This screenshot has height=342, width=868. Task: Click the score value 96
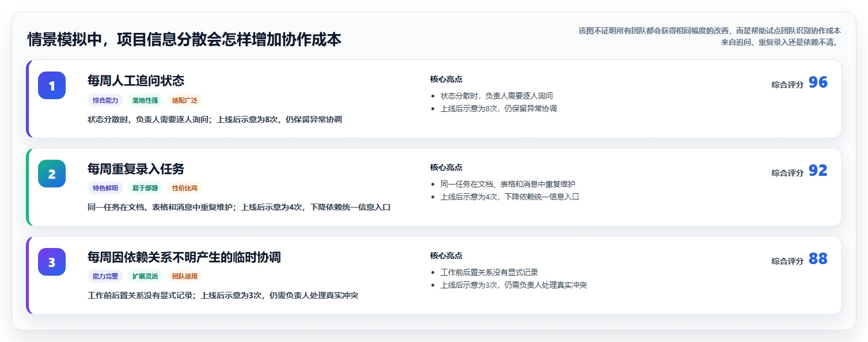pos(818,82)
